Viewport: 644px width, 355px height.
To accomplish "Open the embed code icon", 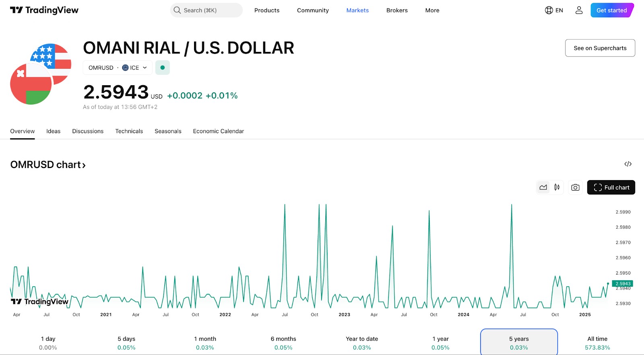I will coord(628,164).
